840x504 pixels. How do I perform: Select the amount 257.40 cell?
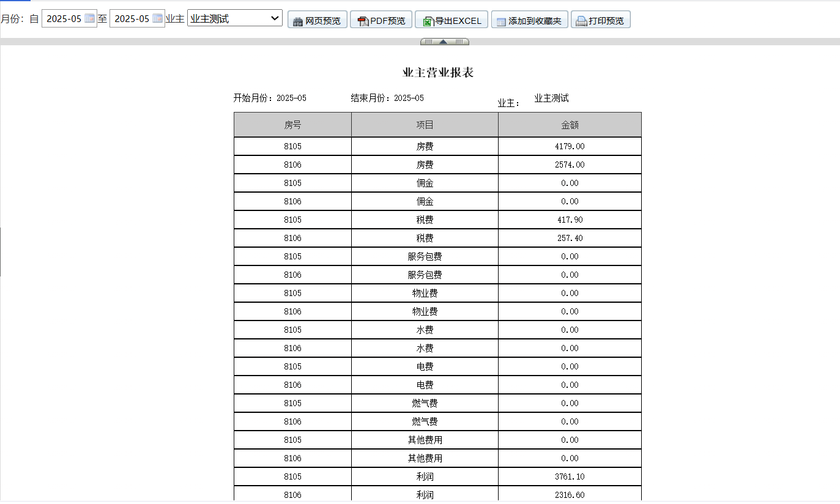570,238
